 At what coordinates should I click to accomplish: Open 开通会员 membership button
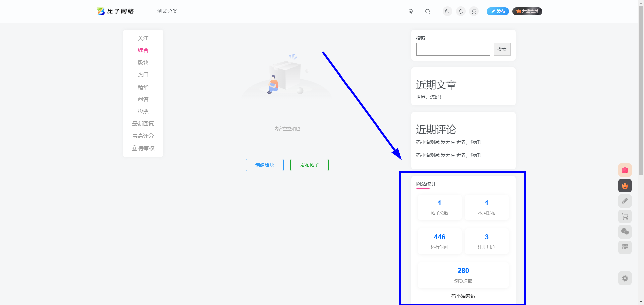[527, 11]
